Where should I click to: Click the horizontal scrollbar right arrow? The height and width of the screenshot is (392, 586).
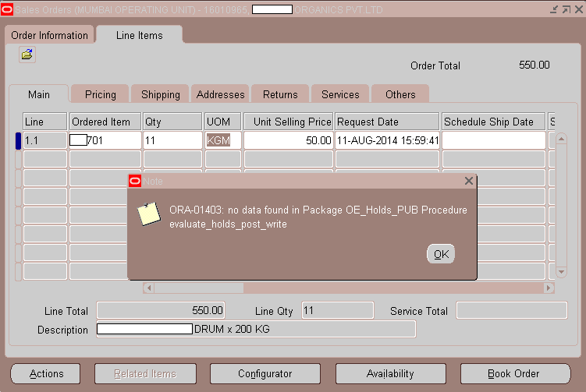[x=549, y=288]
